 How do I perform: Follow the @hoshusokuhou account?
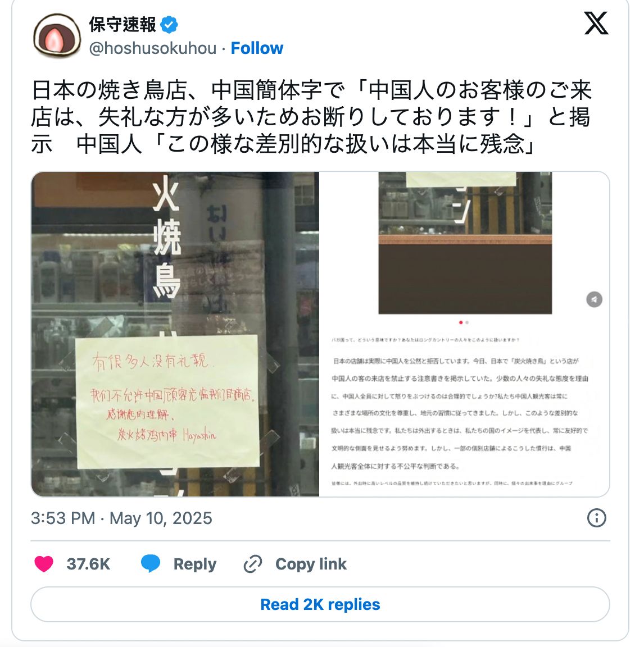click(257, 48)
